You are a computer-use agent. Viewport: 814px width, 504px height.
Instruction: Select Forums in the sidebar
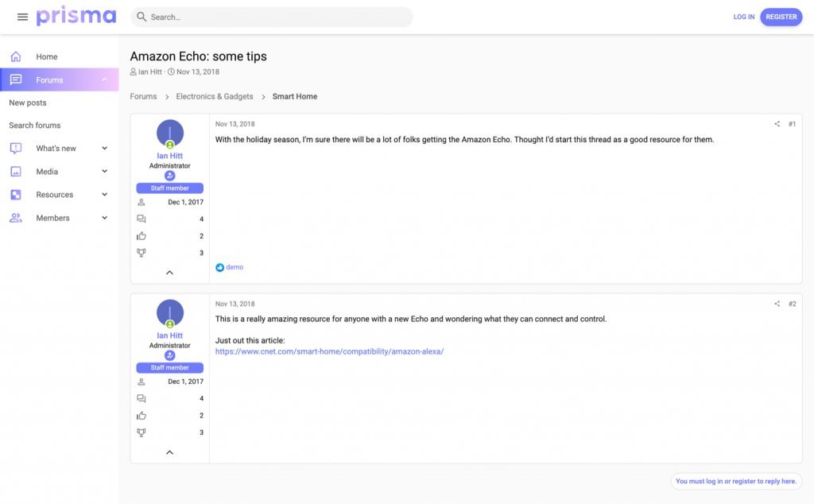(x=59, y=79)
